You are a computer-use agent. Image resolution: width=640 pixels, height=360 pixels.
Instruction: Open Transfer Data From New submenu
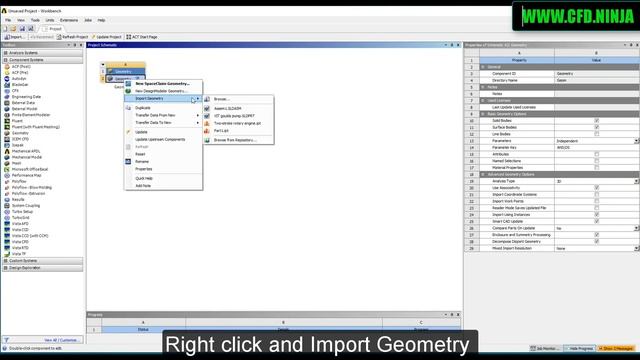(163, 116)
